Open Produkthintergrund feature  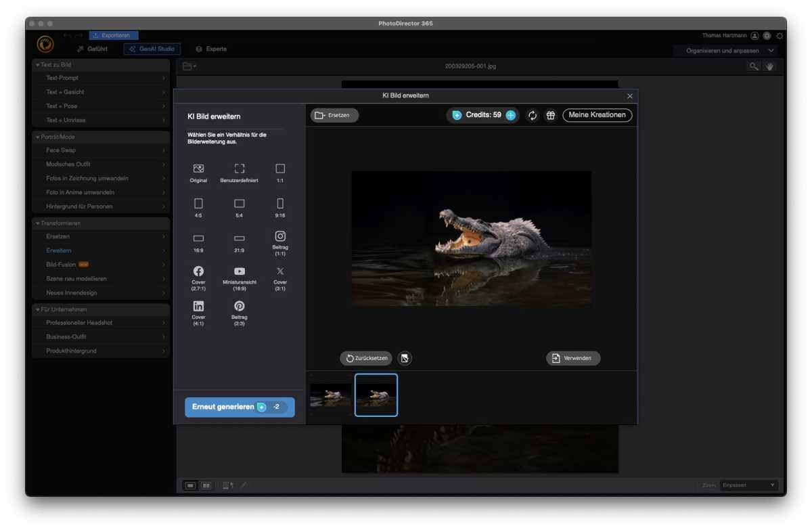click(x=101, y=351)
